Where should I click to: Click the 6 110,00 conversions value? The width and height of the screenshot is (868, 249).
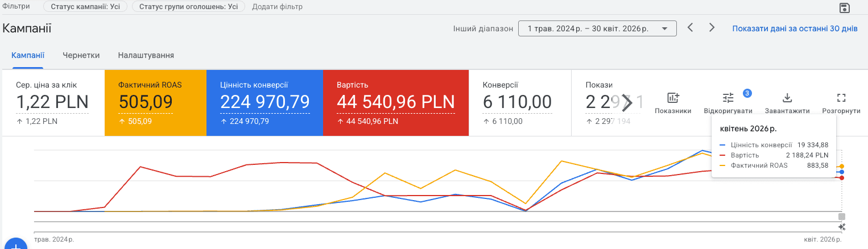[x=517, y=102]
